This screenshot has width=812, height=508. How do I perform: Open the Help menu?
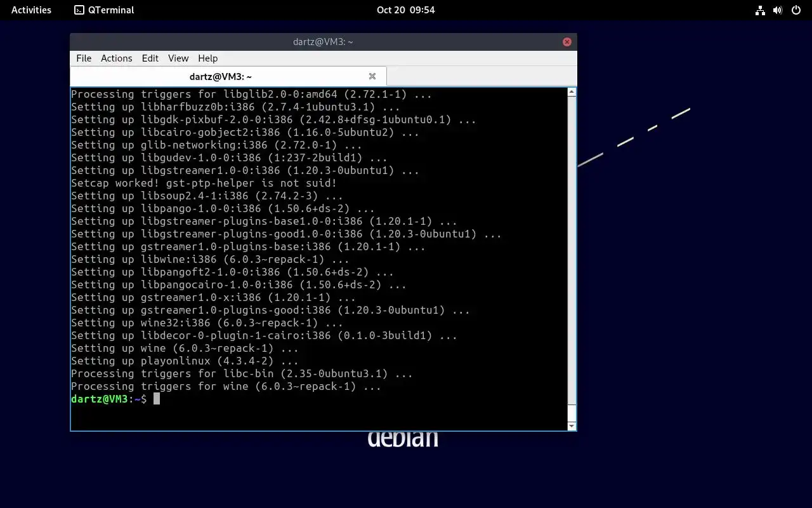pyautogui.click(x=208, y=58)
